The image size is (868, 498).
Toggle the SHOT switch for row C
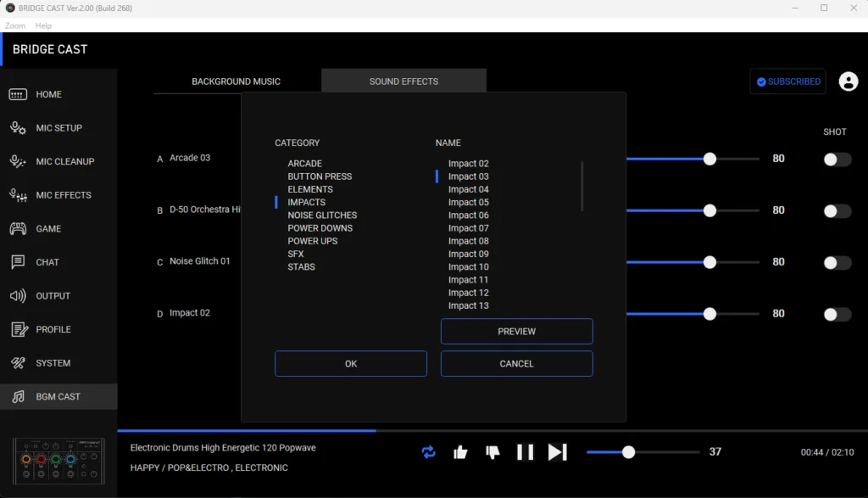pos(837,263)
